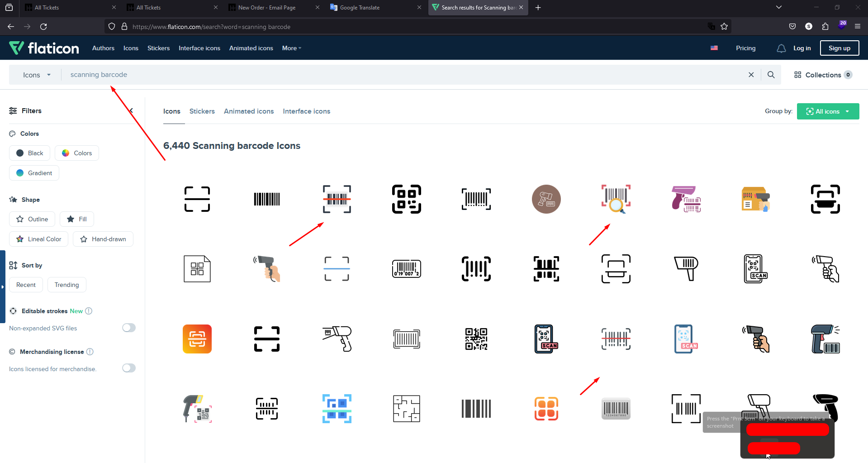Filter by multicolor Colors option
The image size is (868, 463).
click(77, 153)
